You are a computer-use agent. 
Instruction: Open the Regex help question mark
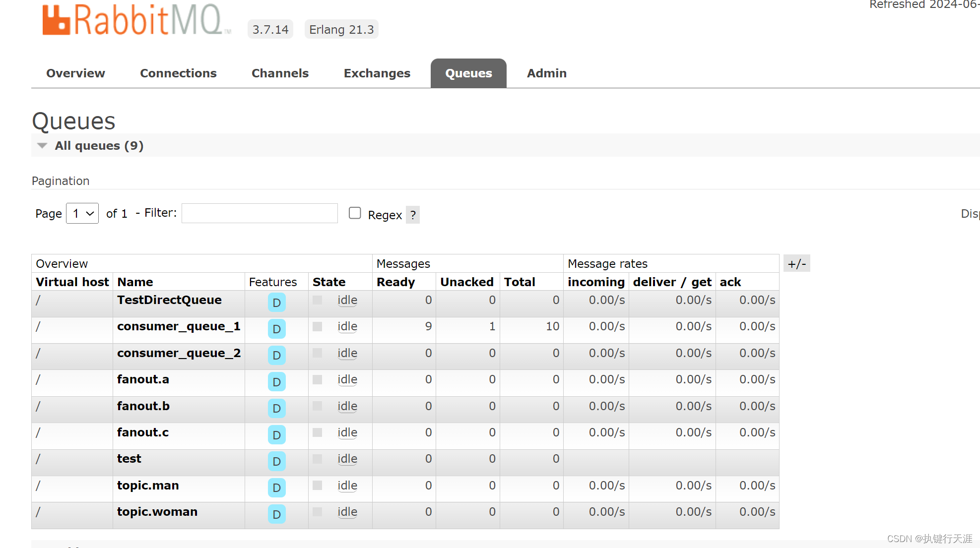pyautogui.click(x=413, y=215)
